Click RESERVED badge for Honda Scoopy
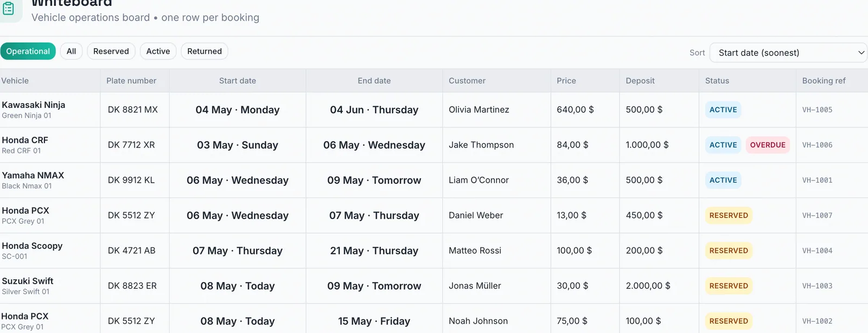This screenshot has width=868, height=333. (x=729, y=251)
